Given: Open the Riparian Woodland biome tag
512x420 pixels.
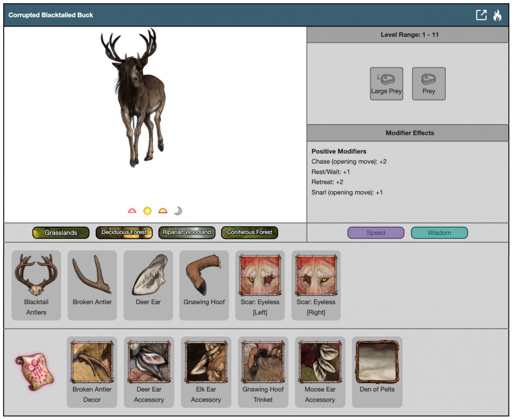Looking at the screenshot, I should click(x=187, y=232).
